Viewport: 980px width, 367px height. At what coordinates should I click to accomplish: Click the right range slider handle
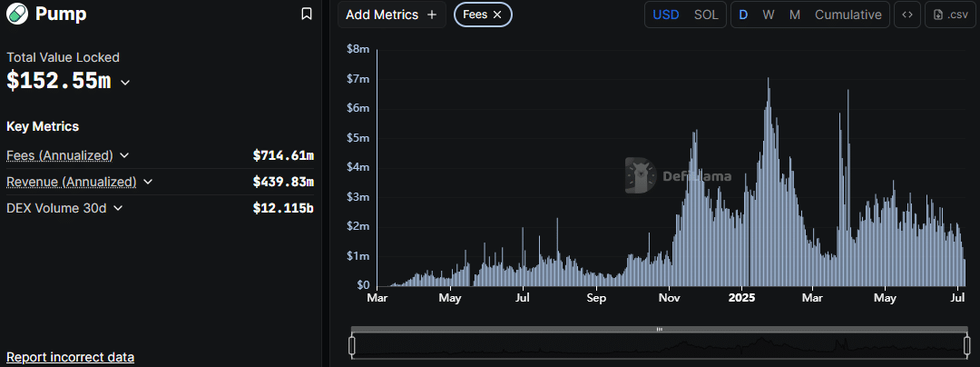click(x=967, y=345)
